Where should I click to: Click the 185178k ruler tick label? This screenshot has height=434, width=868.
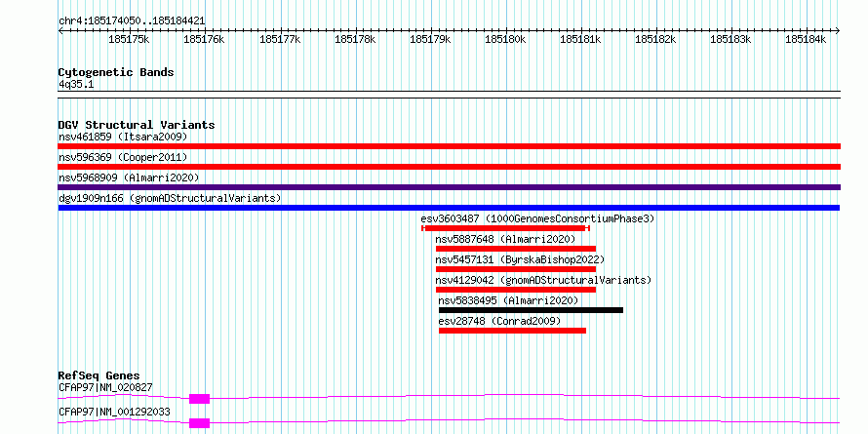(x=355, y=39)
